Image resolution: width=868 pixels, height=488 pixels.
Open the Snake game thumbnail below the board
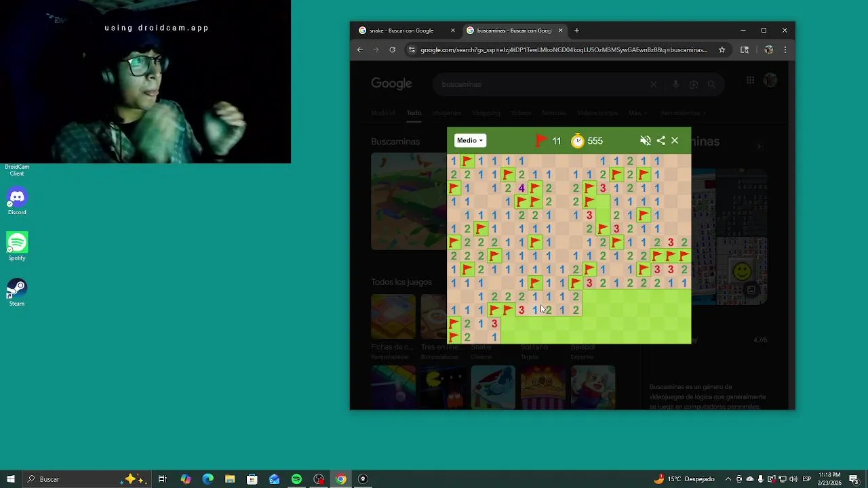click(493, 388)
